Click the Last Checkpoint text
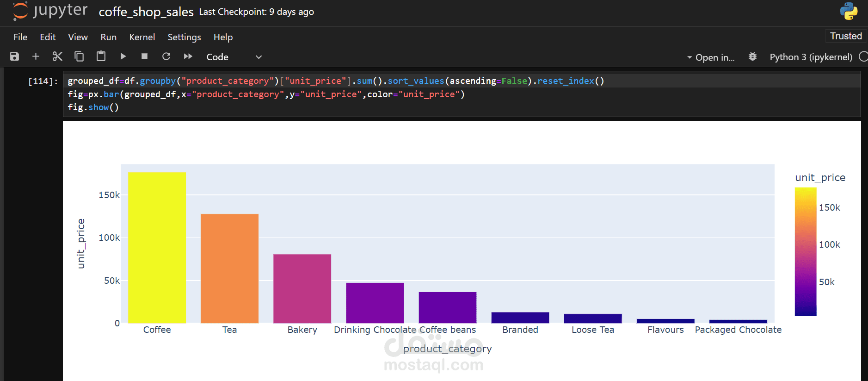 pos(257,12)
